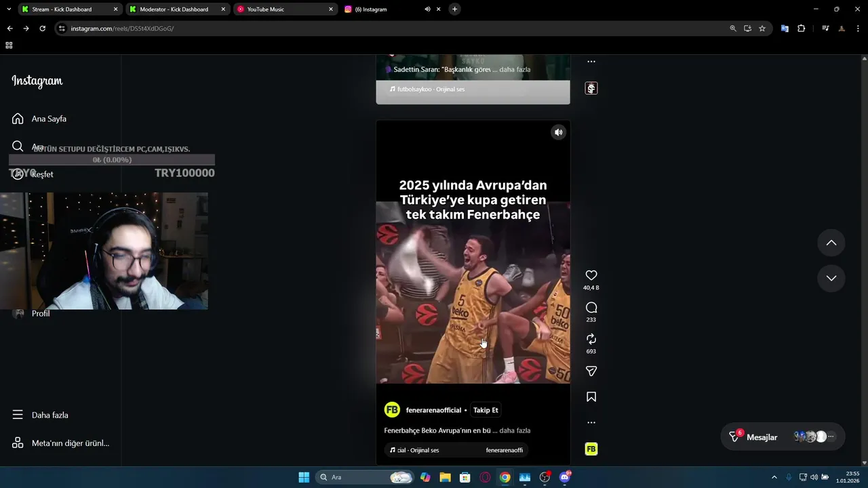Mute the reel using the speaker button

click(558, 132)
